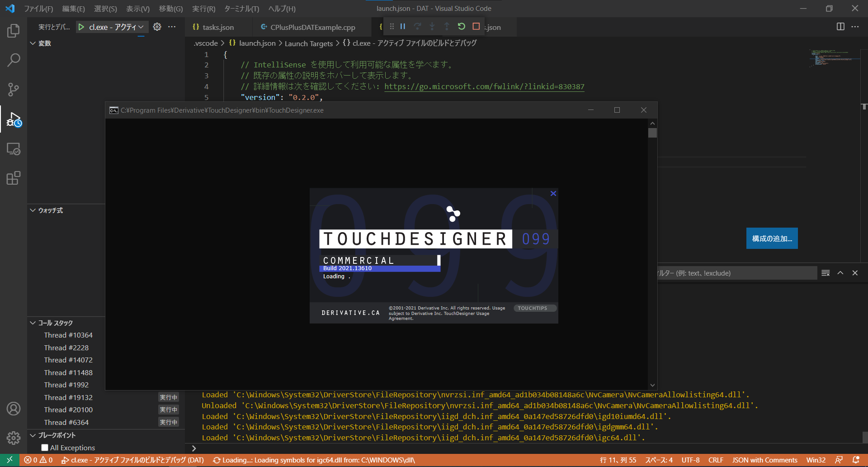Close the bottom panel
Image resolution: width=868 pixels, height=467 pixels.
[855, 273]
